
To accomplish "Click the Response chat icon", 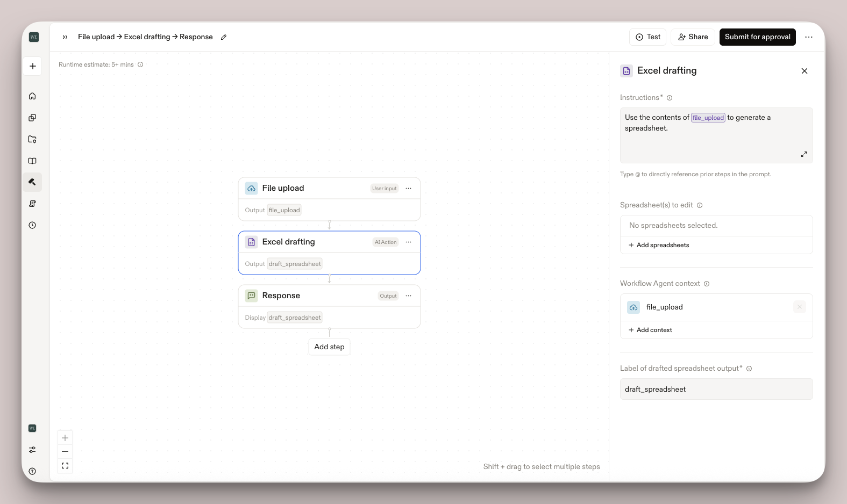I will point(251,296).
